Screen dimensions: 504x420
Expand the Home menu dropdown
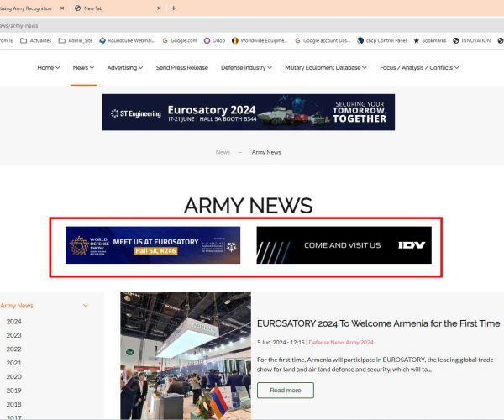(48, 68)
